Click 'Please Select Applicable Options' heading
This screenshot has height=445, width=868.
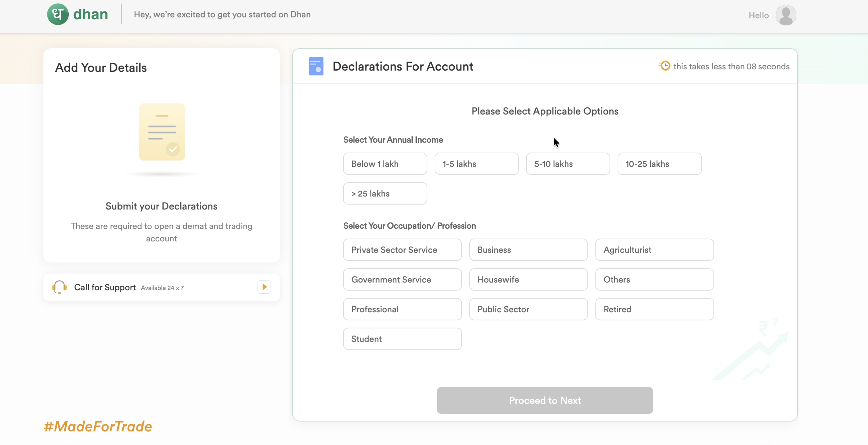tap(545, 111)
